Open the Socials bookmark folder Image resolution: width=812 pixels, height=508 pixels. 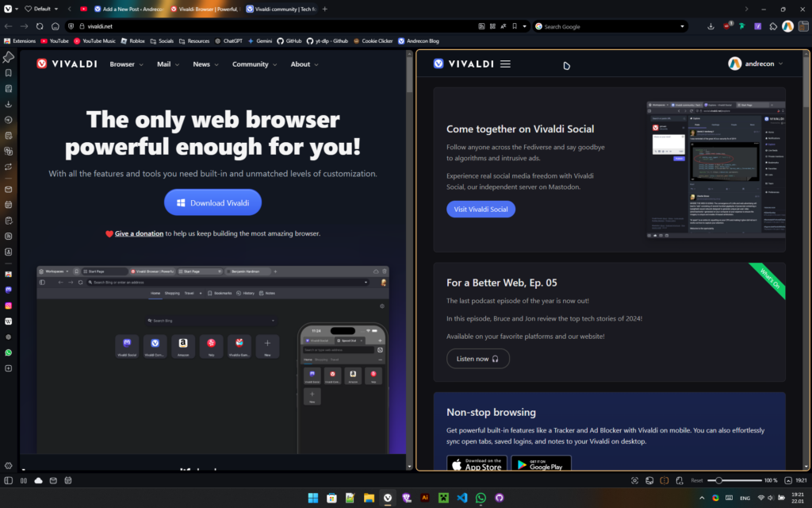point(162,41)
